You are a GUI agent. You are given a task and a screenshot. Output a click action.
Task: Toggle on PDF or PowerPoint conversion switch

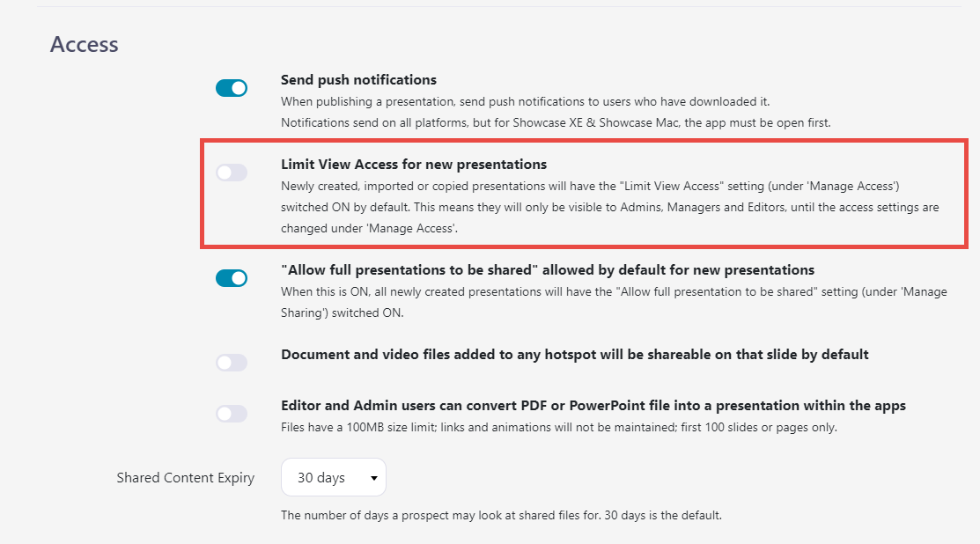click(x=232, y=414)
